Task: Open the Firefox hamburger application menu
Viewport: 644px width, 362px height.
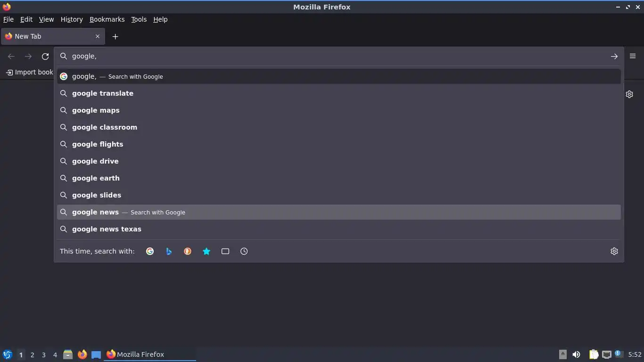Action: coord(633,56)
